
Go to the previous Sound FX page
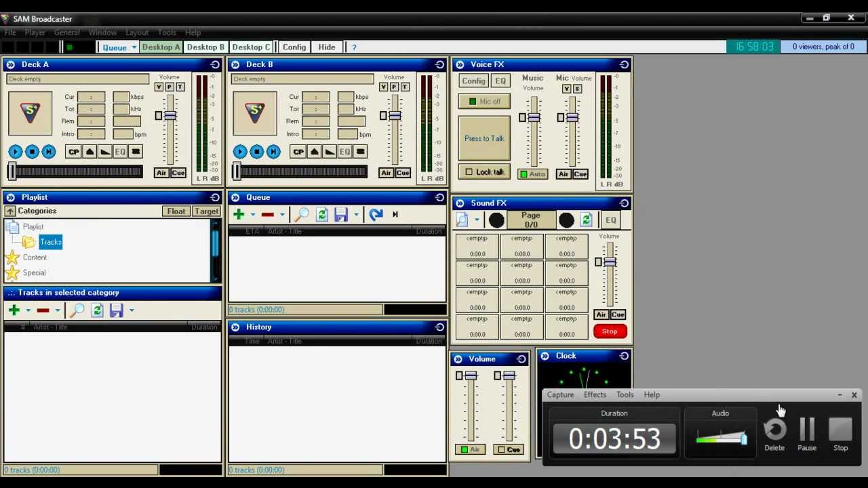[x=496, y=220]
